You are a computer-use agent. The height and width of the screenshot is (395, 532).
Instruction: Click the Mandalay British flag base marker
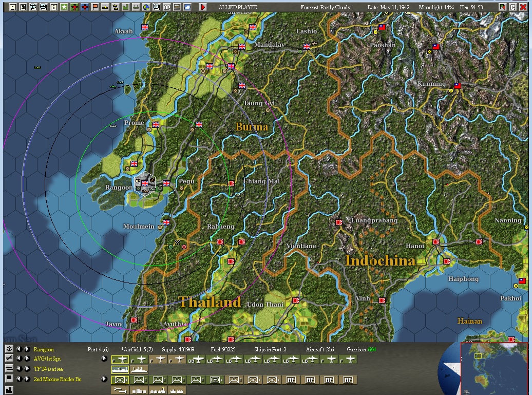coord(241,47)
